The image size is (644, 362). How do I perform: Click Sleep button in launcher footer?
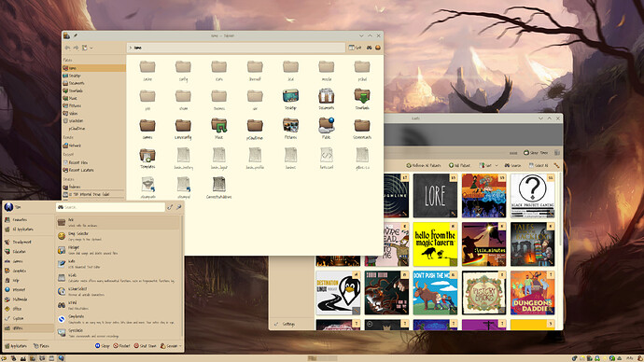(103, 346)
